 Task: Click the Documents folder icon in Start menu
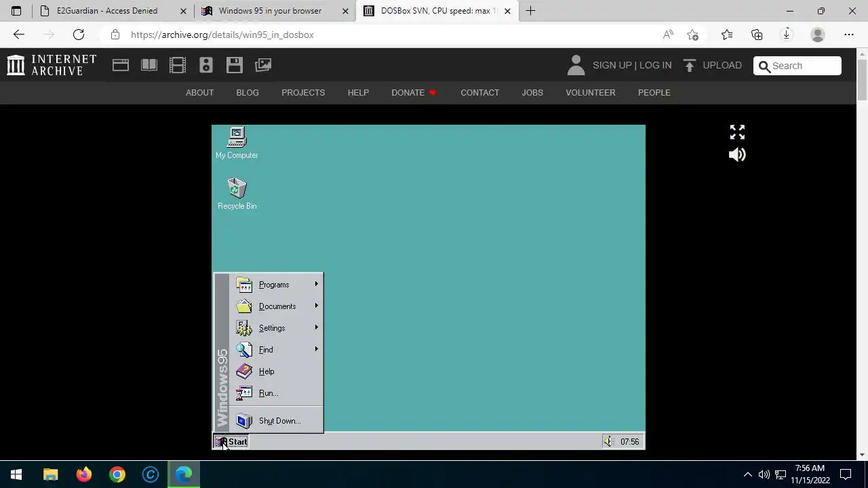pyautogui.click(x=244, y=306)
